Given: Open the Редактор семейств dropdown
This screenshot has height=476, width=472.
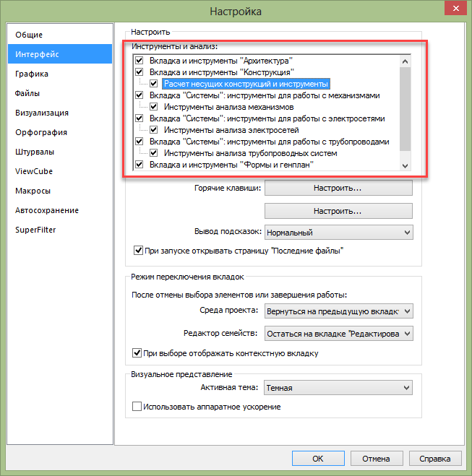Looking at the screenshot, I should (x=339, y=334).
